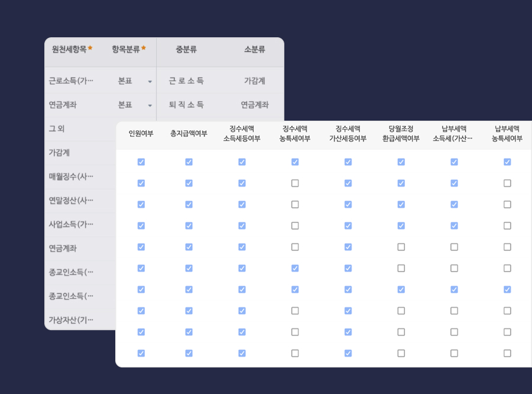Disable the checked 징수세액 농특세여부 in row one
The height and width of the screenshot is (394, 532).
[x=295, y=162]
